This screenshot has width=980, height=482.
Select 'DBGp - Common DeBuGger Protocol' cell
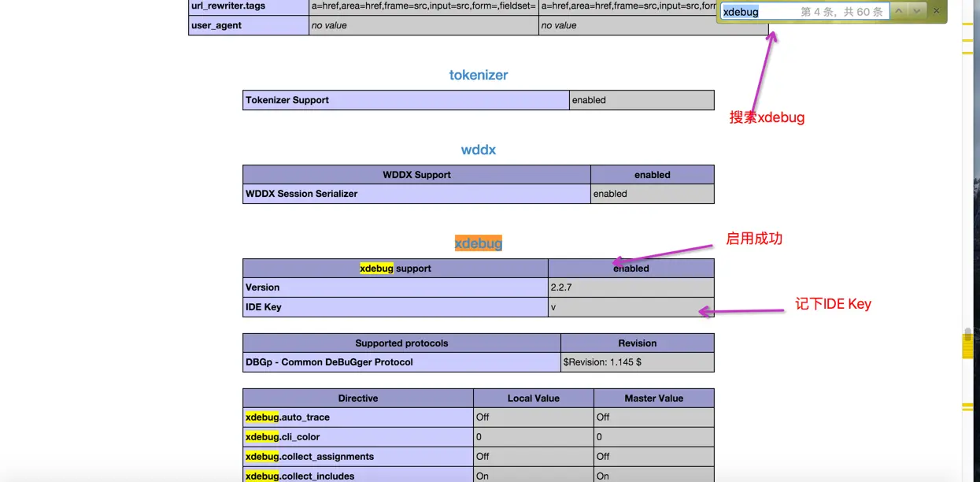pos(401,362)
